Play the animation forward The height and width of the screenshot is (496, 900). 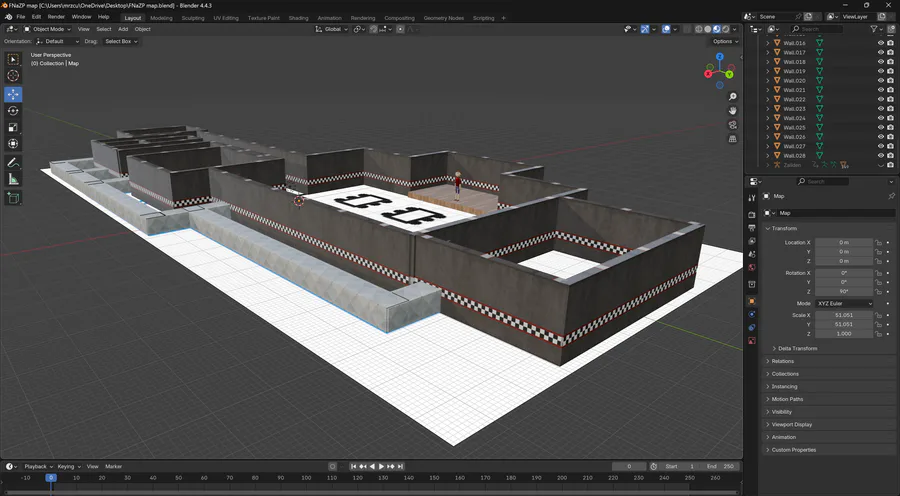click(x=382, y=466)
